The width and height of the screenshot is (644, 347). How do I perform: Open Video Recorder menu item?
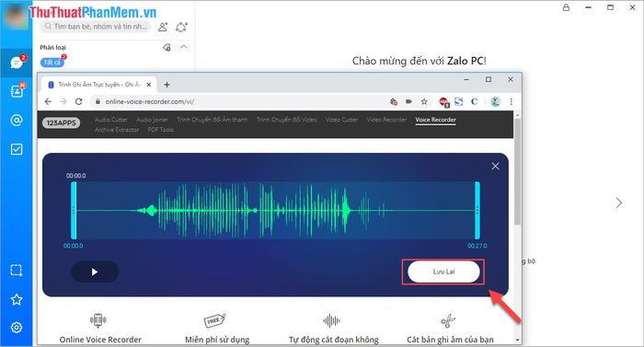386,120
